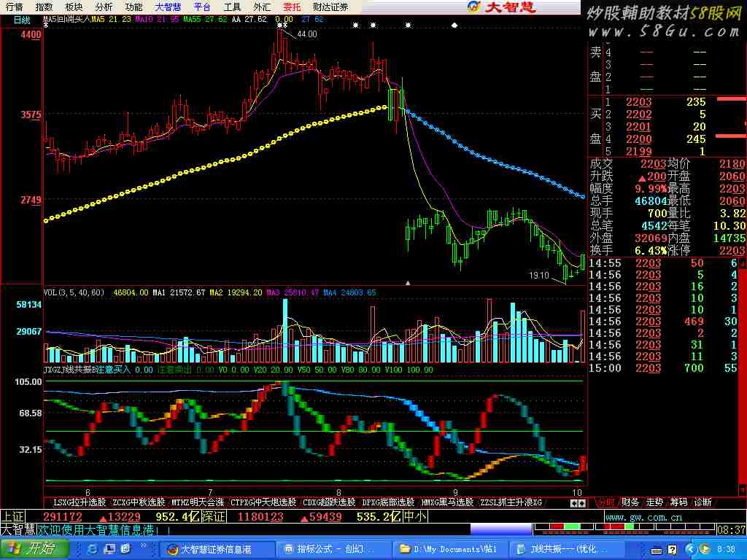Click the 19.10 low price marker
This screenshot has width=747, height=560.
(539, 275)
